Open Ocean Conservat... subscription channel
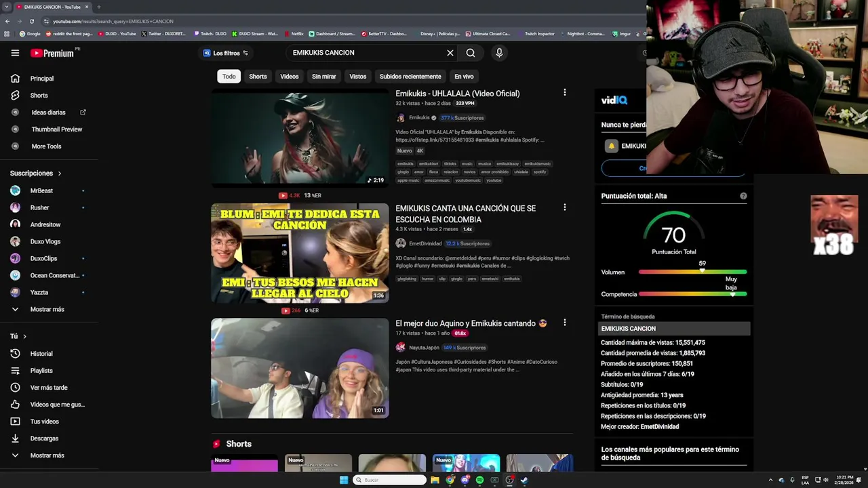The height and width of the screenshot is (488, 868). tap(55, 276)
